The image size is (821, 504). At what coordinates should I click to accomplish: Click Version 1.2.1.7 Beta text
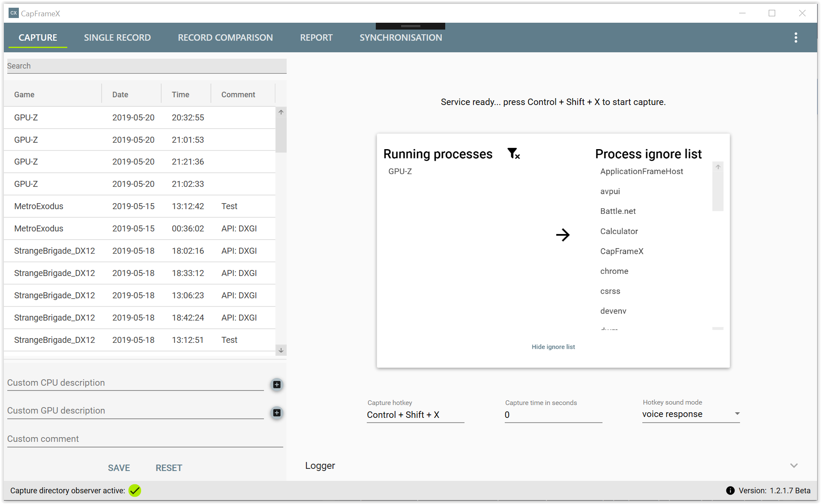click(774, 491)
